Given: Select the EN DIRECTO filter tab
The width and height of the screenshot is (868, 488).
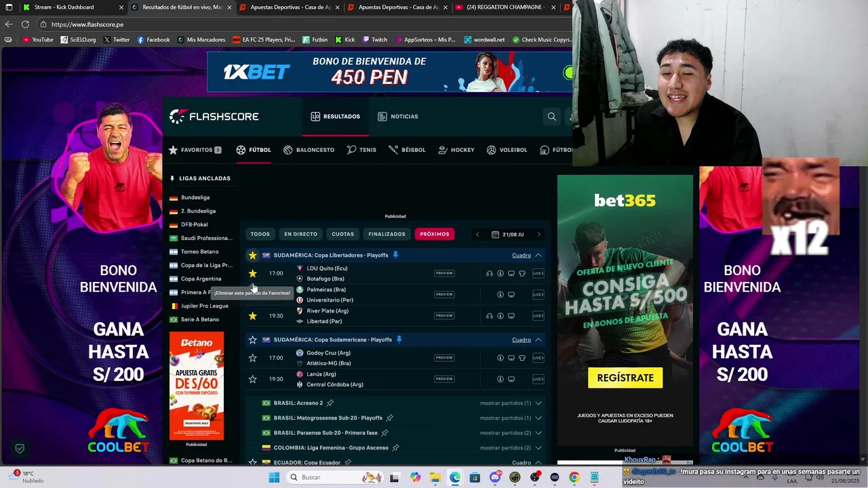Looking at the screenshot, I should (300, 235).
